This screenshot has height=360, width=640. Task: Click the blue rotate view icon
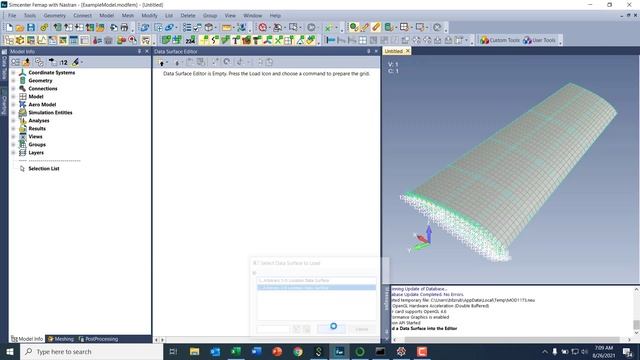(144, 27)
